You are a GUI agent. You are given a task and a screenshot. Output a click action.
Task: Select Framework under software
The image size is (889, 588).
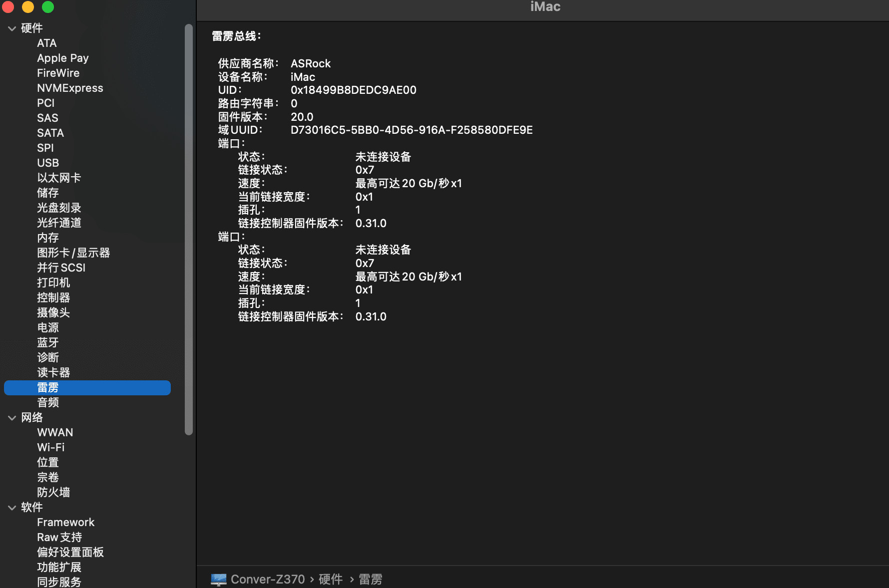tap(66, 523)
